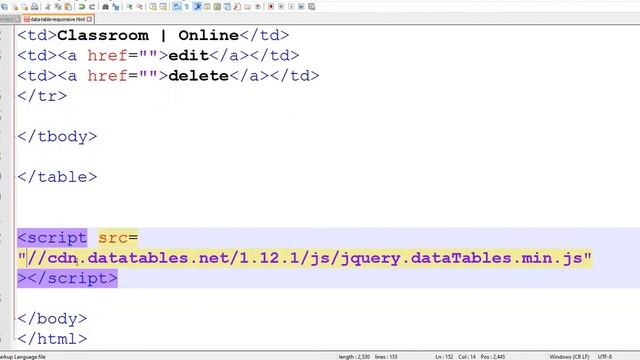This screenshot has width=640, height=360.
Task: Click the highlighted ></script> closing tag
Action: click(x=67, y=278)
